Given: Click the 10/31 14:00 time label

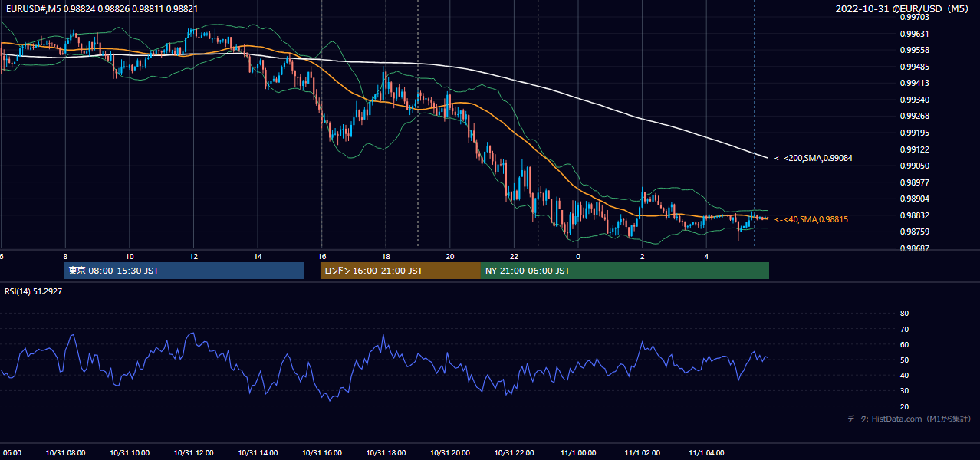Looking at the screenshot, I should [258, 453].
